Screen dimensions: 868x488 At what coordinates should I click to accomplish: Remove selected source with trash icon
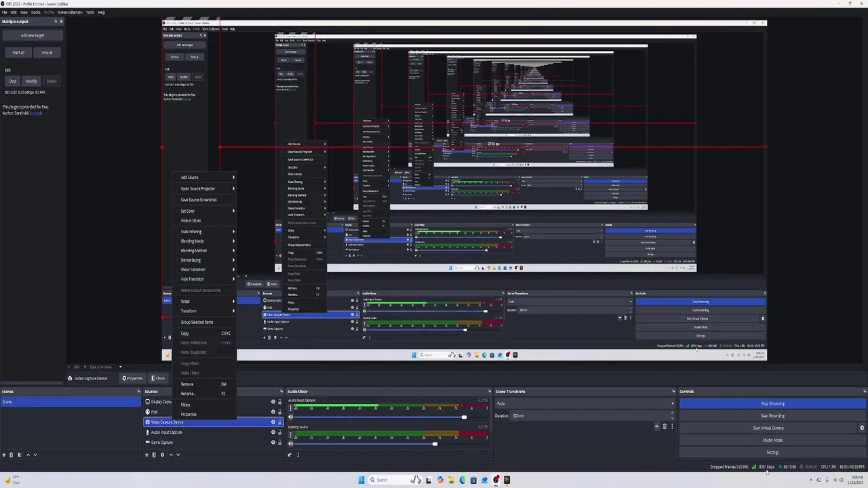[x=154, y=455]
